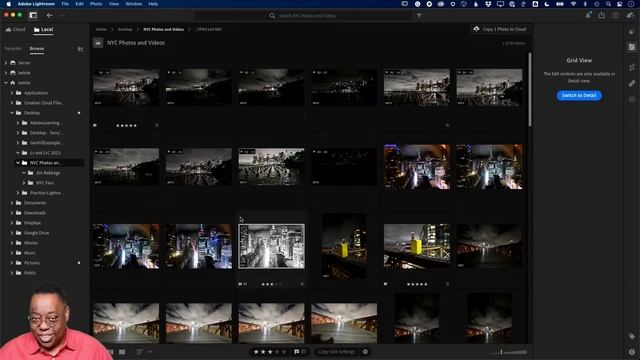Screen dimensions: 640x360
Task: Open the Edit panel icon
Action: click(632, 47)
